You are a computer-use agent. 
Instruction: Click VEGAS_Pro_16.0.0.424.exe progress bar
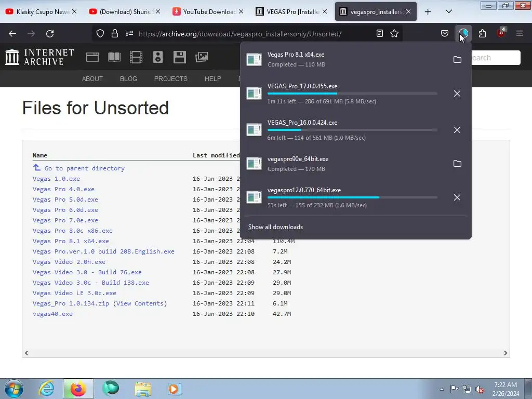352,129
